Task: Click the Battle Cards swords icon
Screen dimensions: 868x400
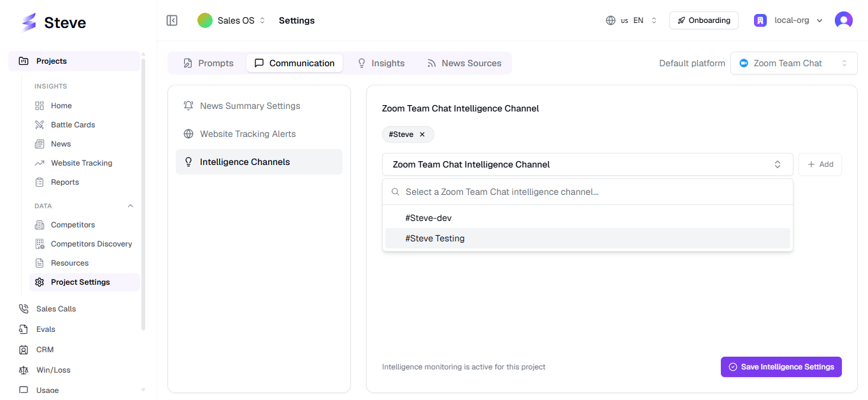Action: coord(39,125)
